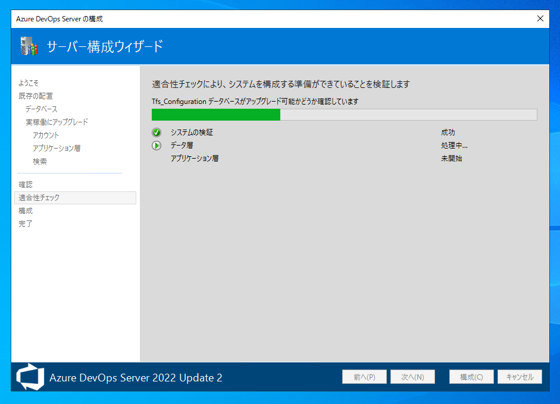
Task: Select ようこそ in the wizard sidebar
Action: coord(29,83)
